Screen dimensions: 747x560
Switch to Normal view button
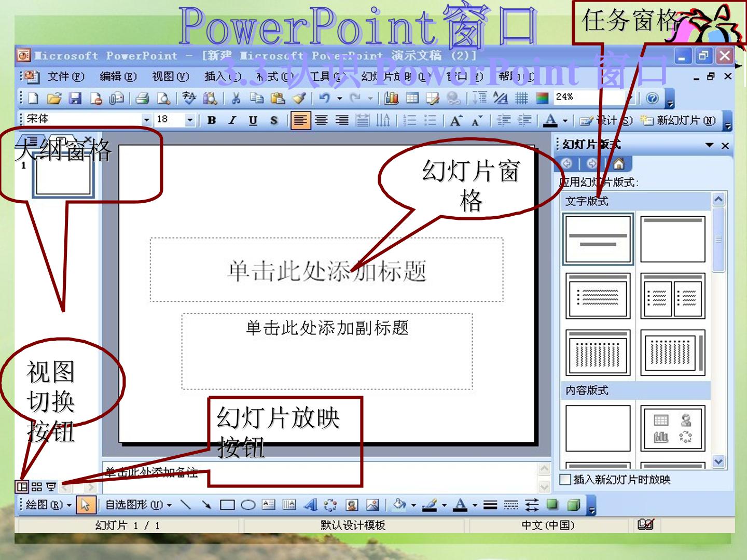click(x=22, y=486)
